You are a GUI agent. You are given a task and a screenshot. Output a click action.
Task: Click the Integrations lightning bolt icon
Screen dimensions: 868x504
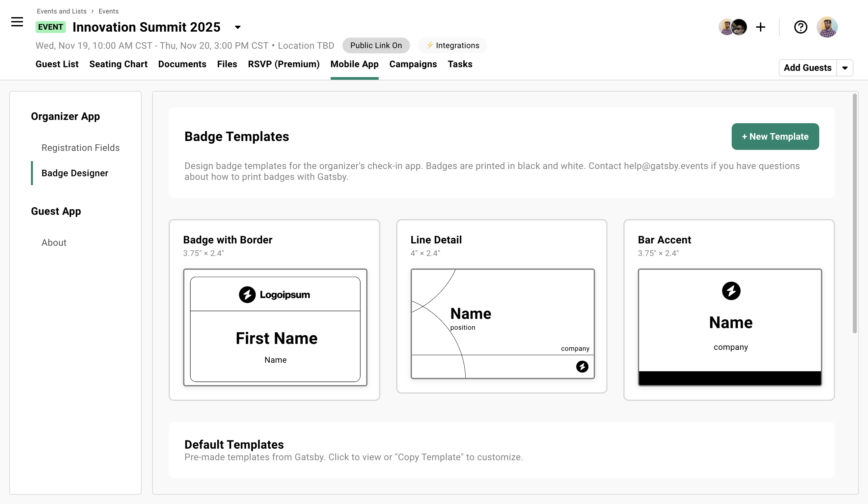[430, 45]
